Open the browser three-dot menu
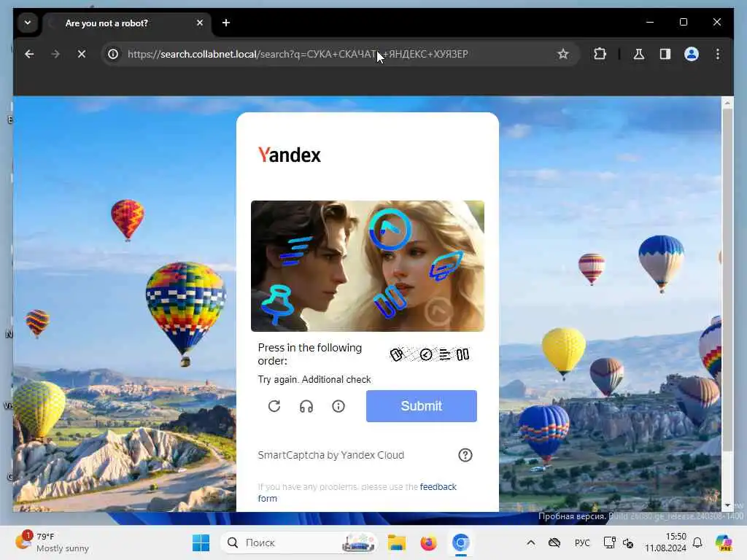 (718, 54)
